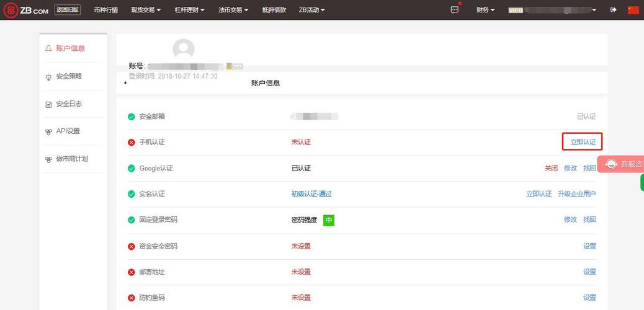Expand the 现货交易 dropdown menu
The width and height of the screenshot is (644, 310).
pos(146,10)
